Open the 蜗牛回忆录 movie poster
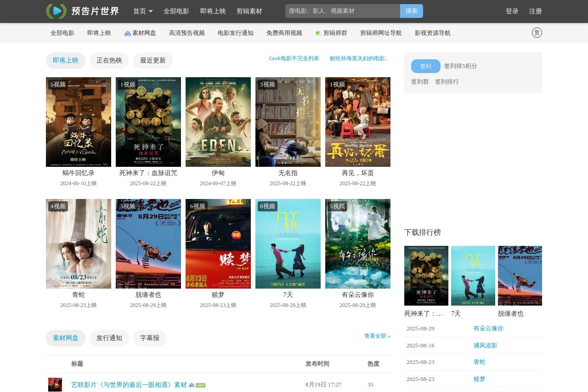The image size is (588, 392). click(79, 122)
